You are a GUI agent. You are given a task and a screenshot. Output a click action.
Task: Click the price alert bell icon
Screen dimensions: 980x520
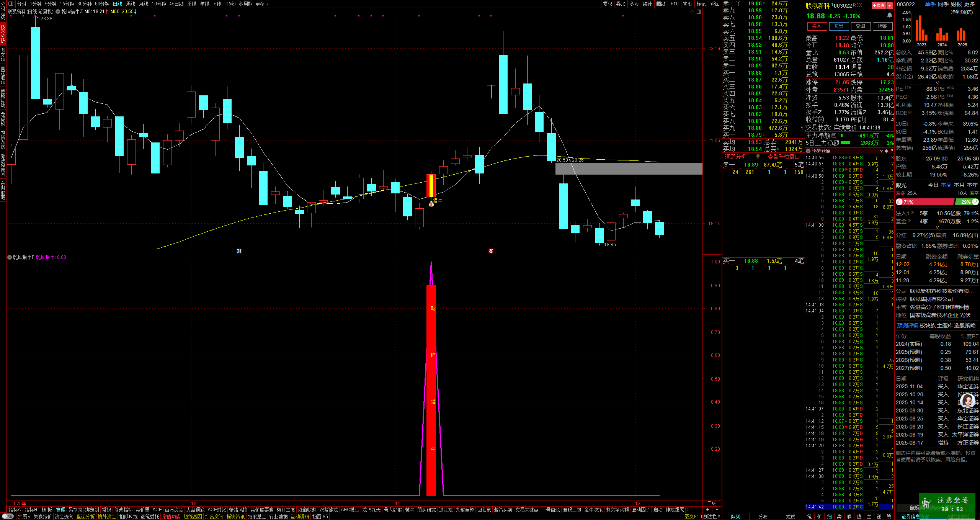(x=889, y=15)
